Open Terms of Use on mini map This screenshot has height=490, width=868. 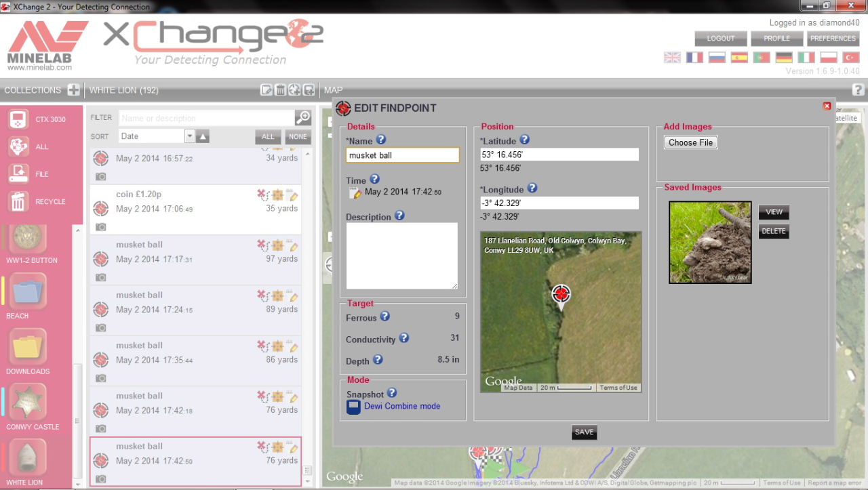click(x=618, y=388)
